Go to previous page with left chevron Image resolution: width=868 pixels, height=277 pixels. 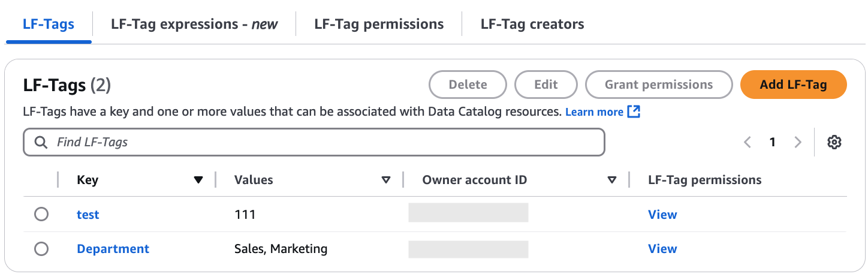pos(748,142)
